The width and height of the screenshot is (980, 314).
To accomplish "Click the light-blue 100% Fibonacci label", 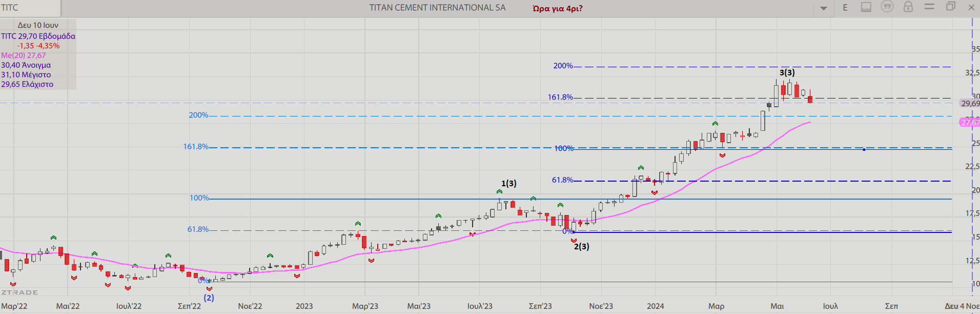I will (x=199, y=198).
